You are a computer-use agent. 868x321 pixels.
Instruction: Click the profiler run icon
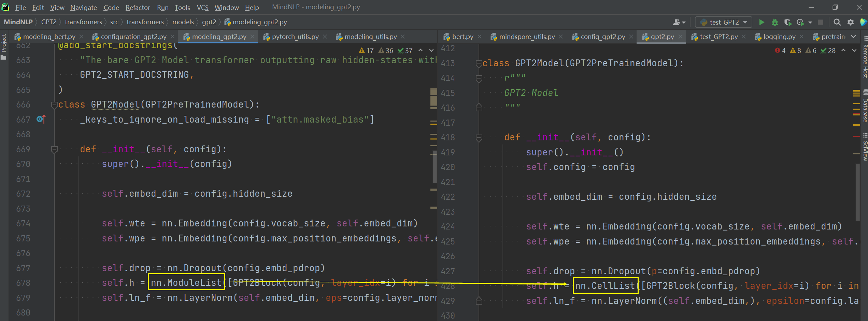tap(800, 22)
